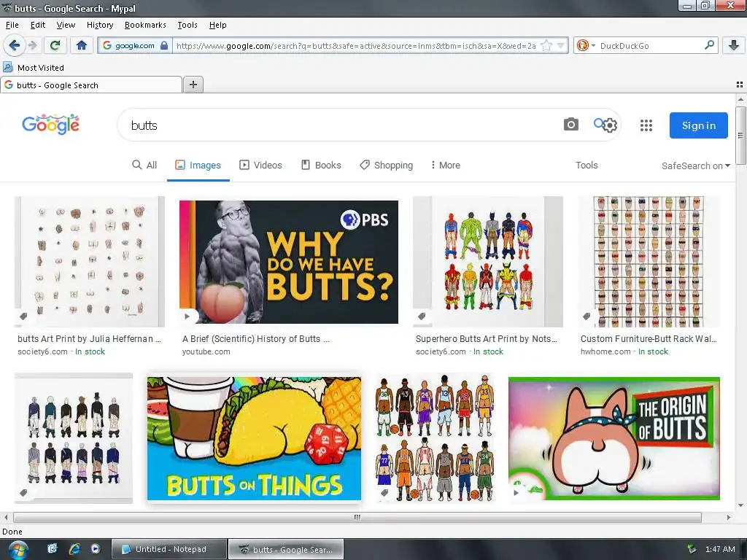Expand the More search options
Viewport: 747px width, 560px height.
pos(445,165)
